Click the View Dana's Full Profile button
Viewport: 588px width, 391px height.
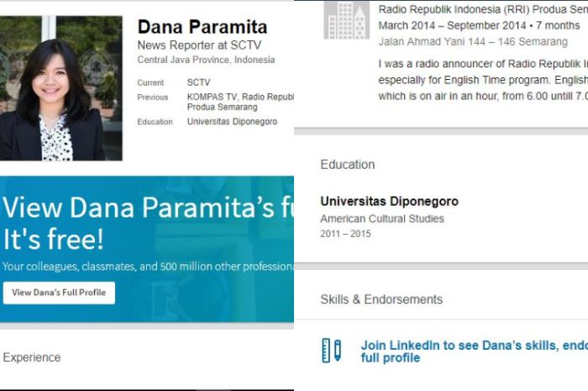click(x=59, y=293)
